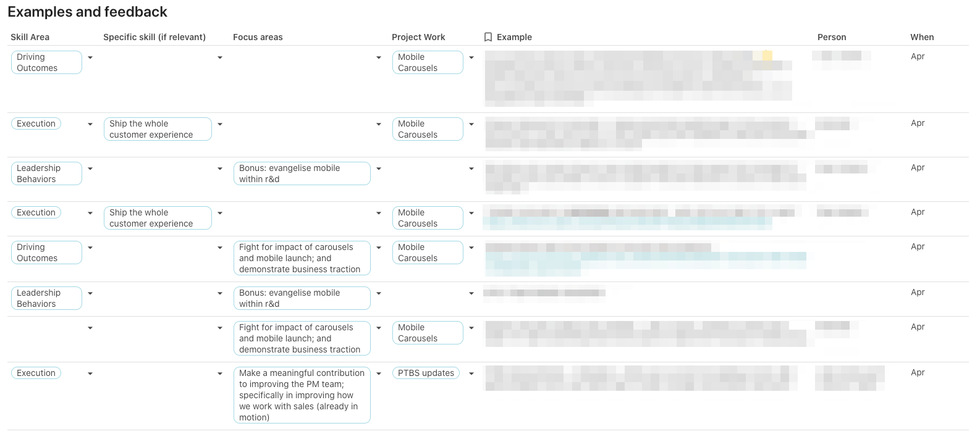This screenshot has height=434, width=980.
Task: Click the Person column header
Action: pyautogui.click(x=832, y=37)
